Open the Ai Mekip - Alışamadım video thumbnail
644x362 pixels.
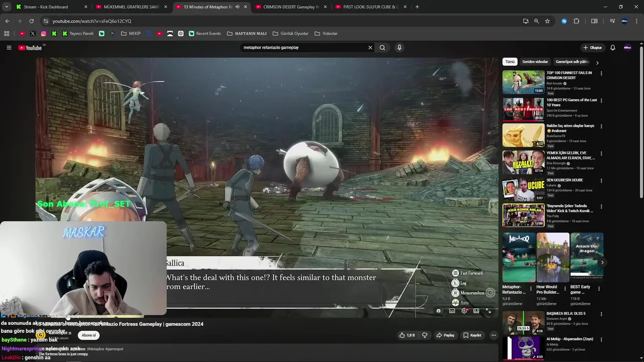point(523,348)
